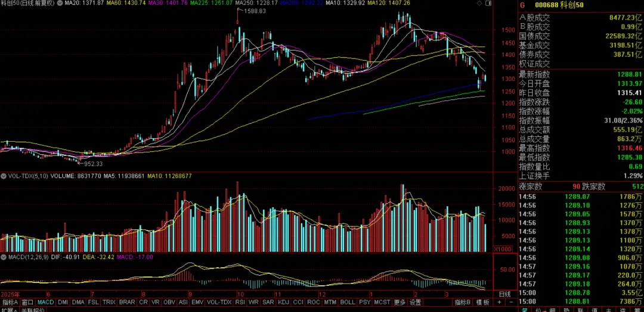Open the 指标A indicator group
This screenshot has height=312, width=644.
pos(9,302)
